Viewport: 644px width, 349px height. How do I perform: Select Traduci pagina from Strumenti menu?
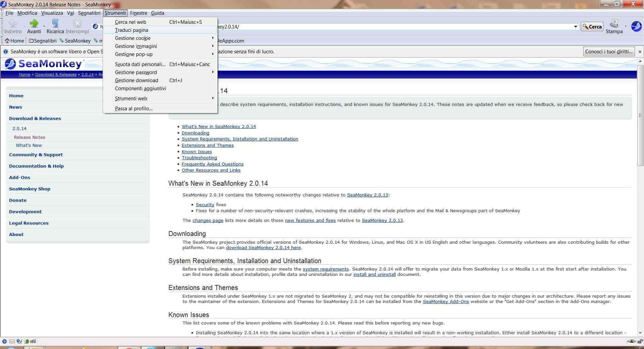131,30
